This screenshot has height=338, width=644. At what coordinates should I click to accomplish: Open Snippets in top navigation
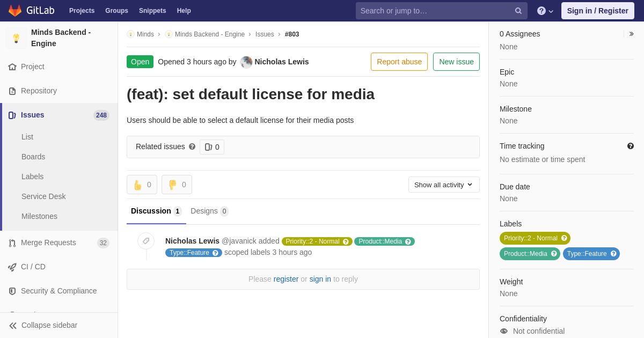click(x=152, y=11)
